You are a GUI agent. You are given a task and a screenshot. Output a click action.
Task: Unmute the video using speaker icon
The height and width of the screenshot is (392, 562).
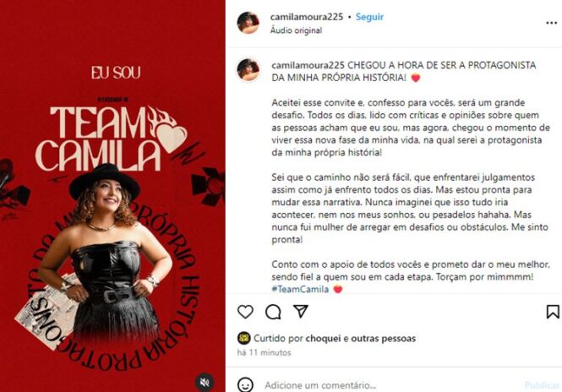(205, 382)
